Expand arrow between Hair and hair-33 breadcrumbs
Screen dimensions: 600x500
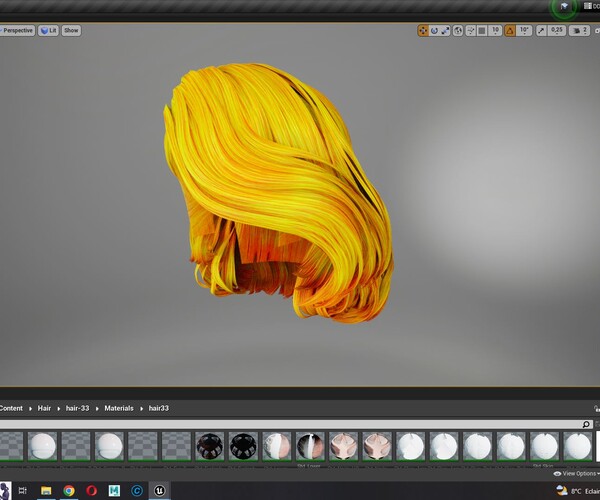point(59,409)
